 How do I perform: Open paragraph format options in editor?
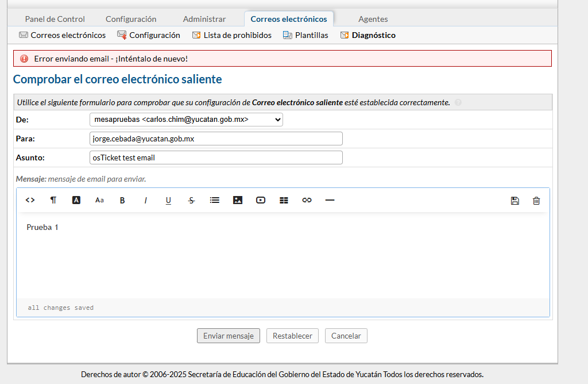click(x=53, y=200)
